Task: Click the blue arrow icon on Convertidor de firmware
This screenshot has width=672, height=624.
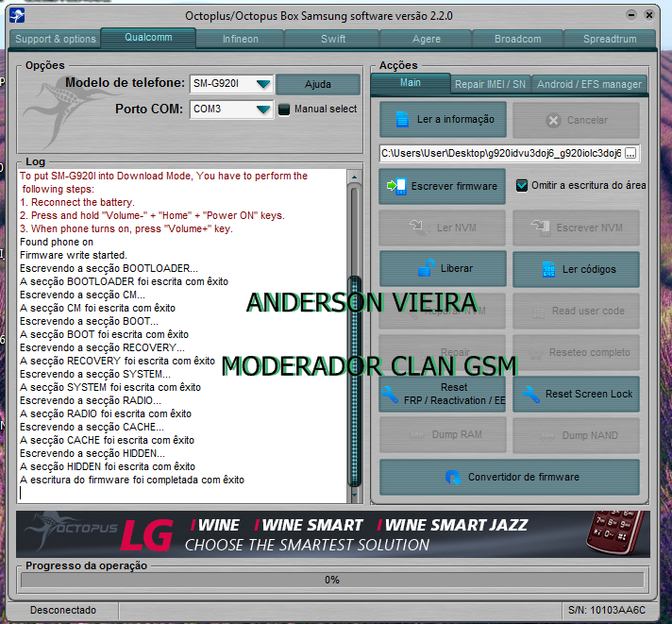Action: coord(453,477)
